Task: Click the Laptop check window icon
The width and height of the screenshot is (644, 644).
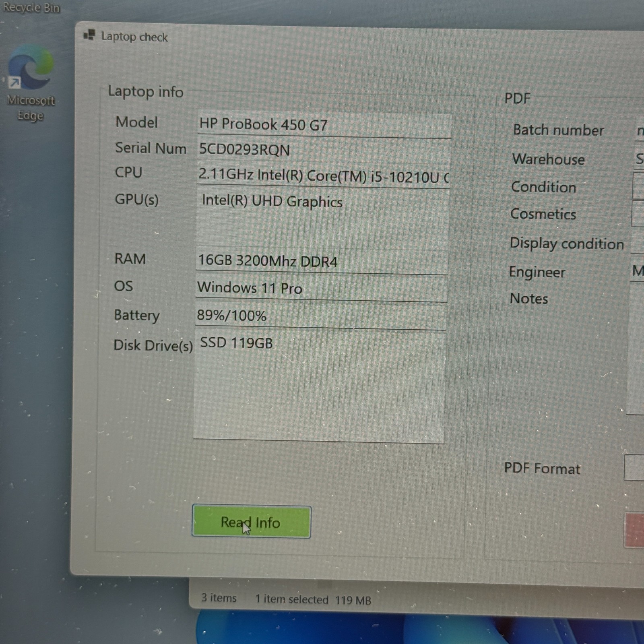Action: [x=89, y=35]
